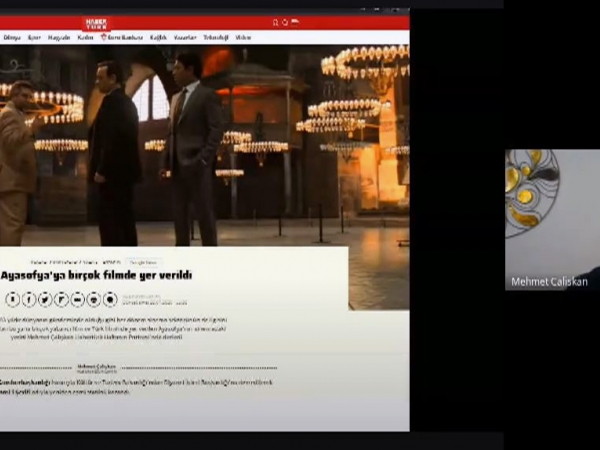Click the rightmost icon in the red header
This screenshot has width=600, height=450.
pos(295,22)
